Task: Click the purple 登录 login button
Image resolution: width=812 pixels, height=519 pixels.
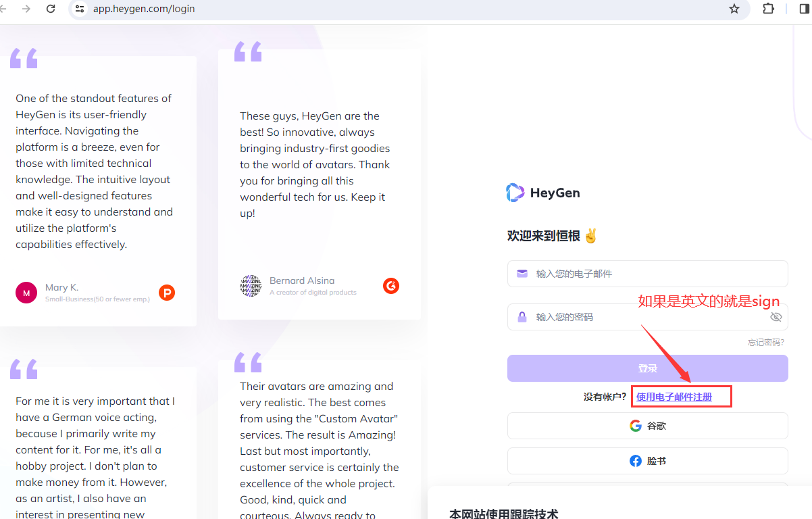Action: point(648,368)
